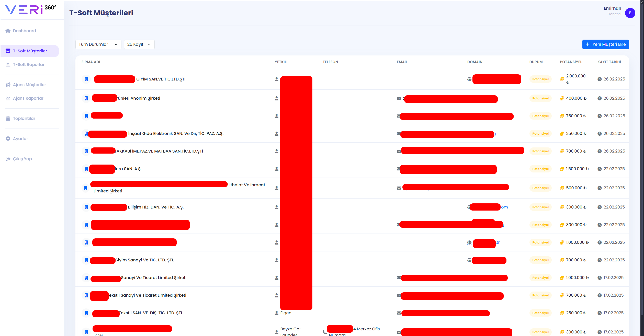The height and width of the screenshot is (336, 644).
Task: Click the 750.000 ₺ potential value
Action: [576, 116]
